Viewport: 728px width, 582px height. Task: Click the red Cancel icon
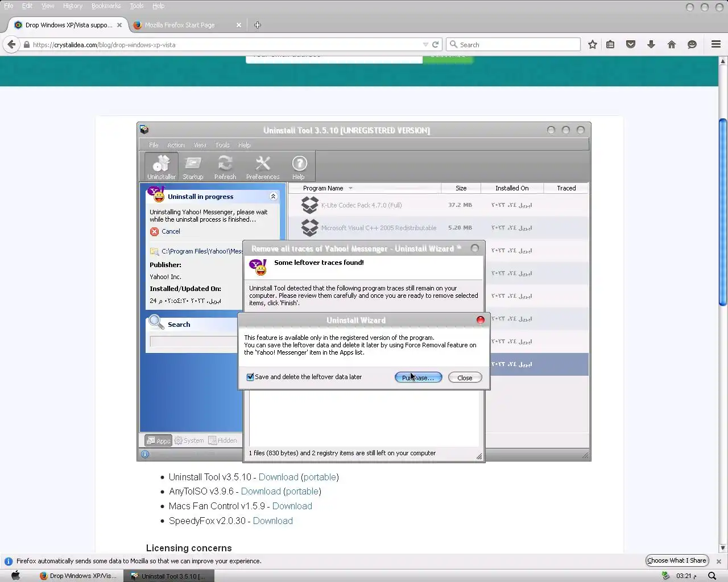pos(154,231)
